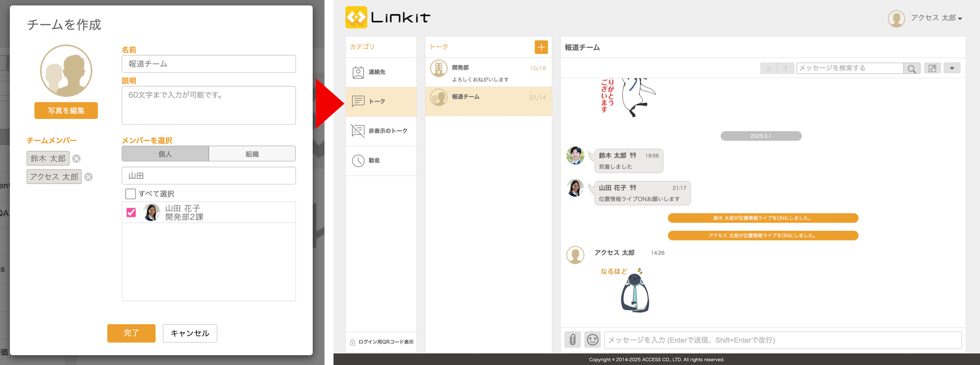Viewport: 980px width, 365px height.
Task: Start a new talk with the plus icon
Action: pos(541,47)
